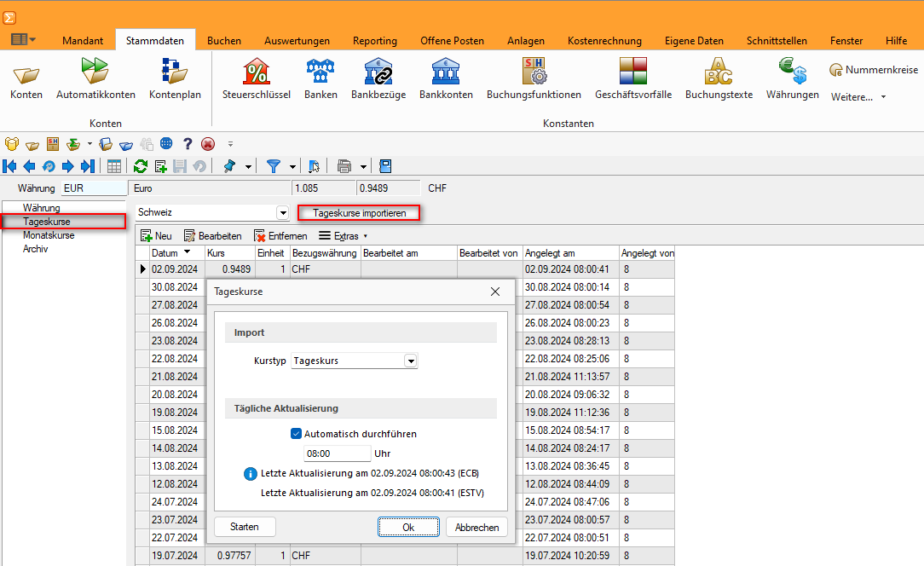The width and height of the screenshot is (924, 566).
Task: Click Abbrechen in the dialog
Action: [476, 527]
